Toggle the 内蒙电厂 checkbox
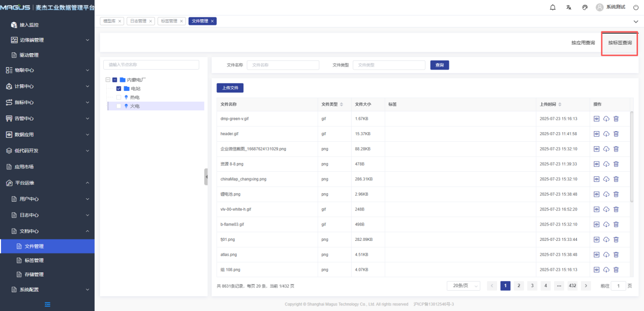This screenshot has width=644, height=311. [x=115, y=80]
